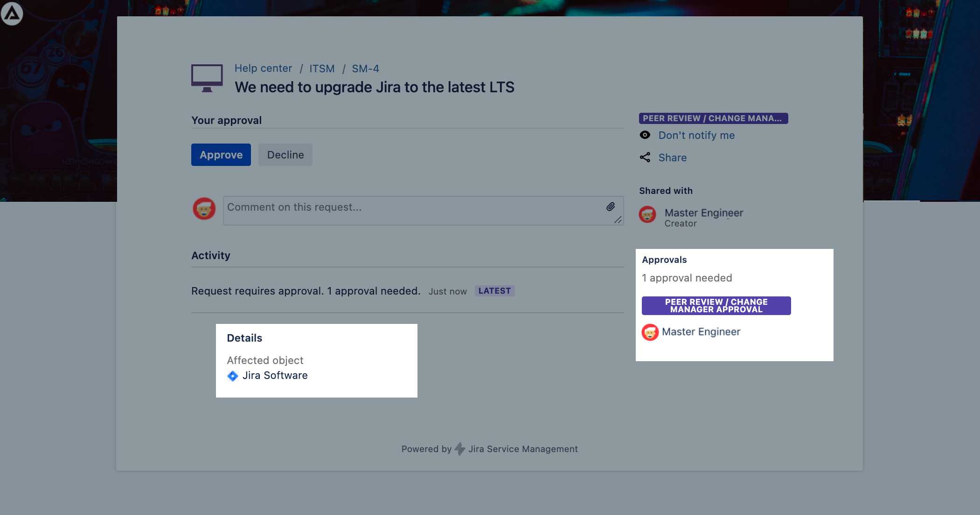Click the request title 'We need to upgrade Jira'
The image size is (980, 515).
(374, 87)
